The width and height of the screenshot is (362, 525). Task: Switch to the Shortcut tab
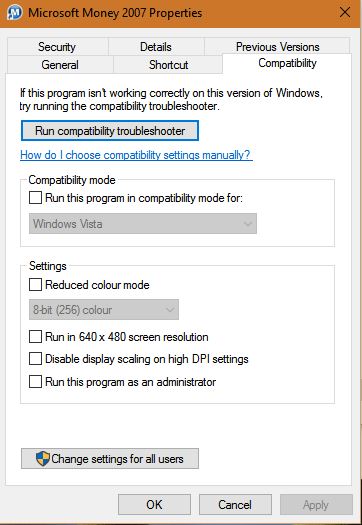tap(168, 65)
